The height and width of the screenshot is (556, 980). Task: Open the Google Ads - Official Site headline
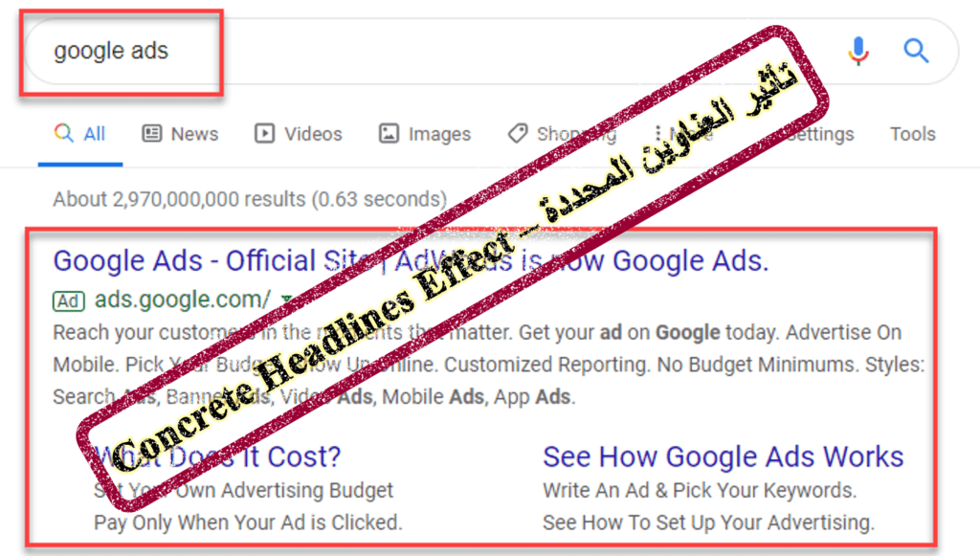[x=411, y=260]
